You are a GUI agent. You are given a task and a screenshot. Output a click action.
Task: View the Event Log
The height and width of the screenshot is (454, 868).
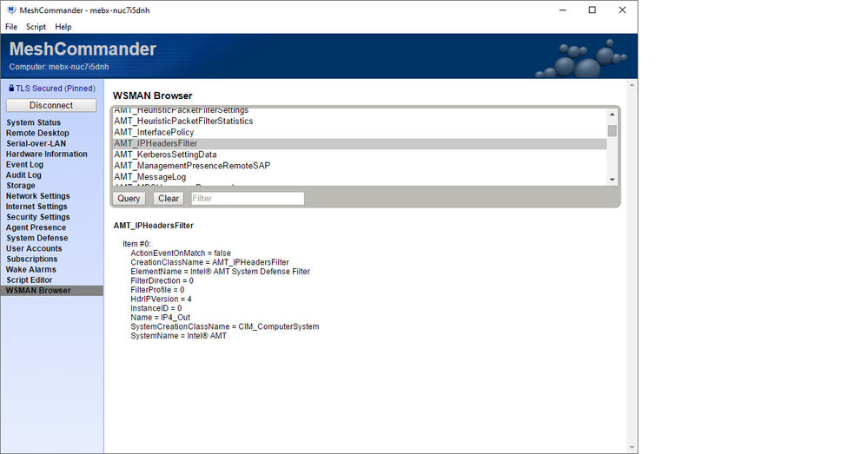click(x=24, y=165)
